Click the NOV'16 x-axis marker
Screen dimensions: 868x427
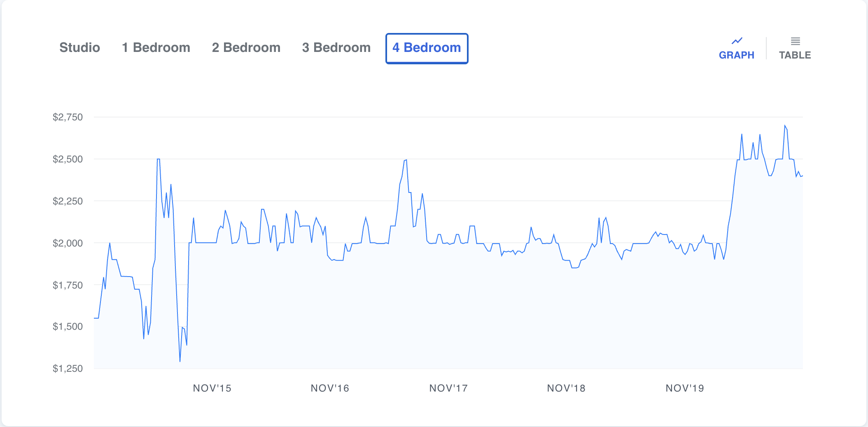pos(330,388)
